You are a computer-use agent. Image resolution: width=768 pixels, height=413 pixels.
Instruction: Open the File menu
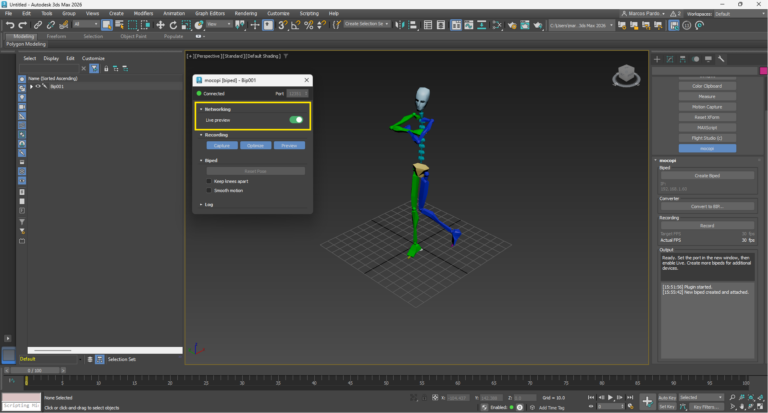(8, 13)
